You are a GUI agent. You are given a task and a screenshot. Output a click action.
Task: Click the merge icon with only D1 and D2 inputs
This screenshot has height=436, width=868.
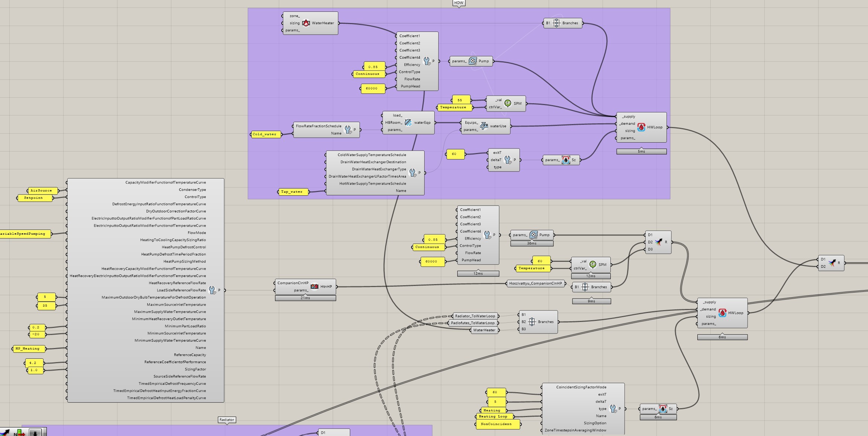(x=832, y=263)
